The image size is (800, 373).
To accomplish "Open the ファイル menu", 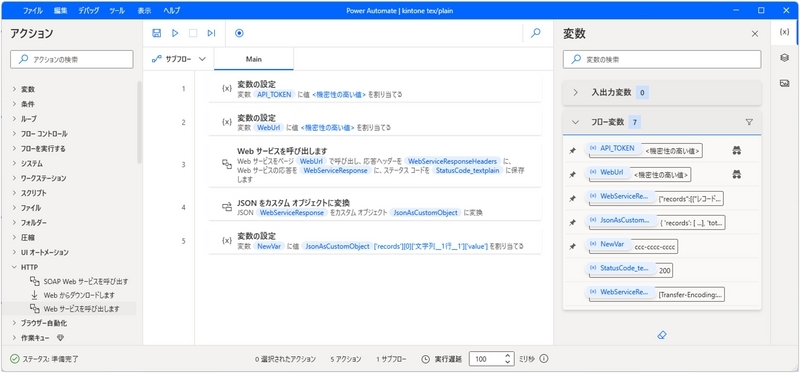I will click(33, 10).
